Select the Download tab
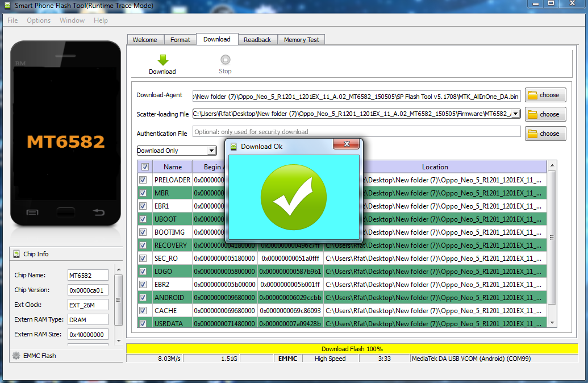This screenshot has width=588, height=383. point(217,39)
